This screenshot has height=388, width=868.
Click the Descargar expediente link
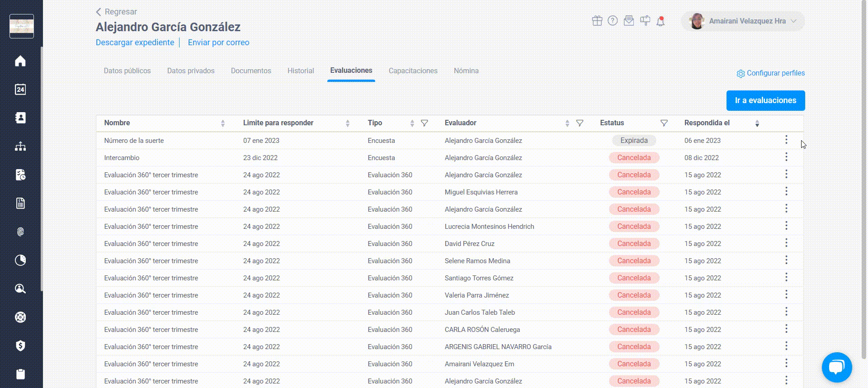[x=135, y=43]
